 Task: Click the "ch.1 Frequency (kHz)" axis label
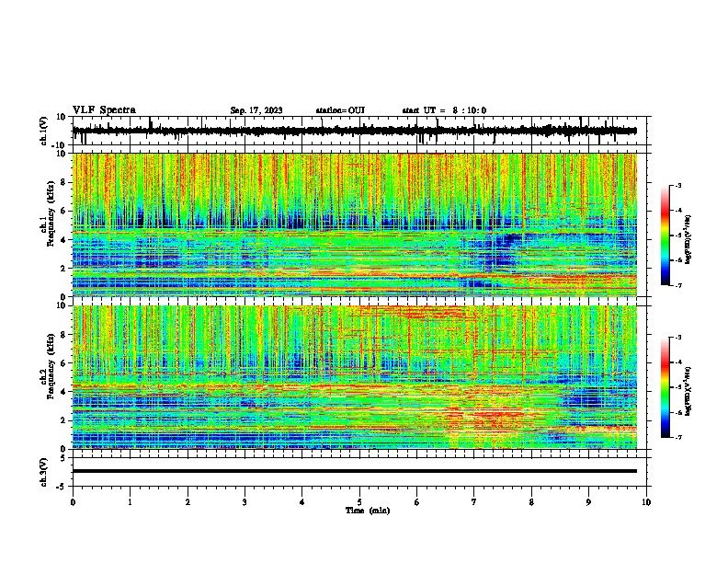(47, 213)
